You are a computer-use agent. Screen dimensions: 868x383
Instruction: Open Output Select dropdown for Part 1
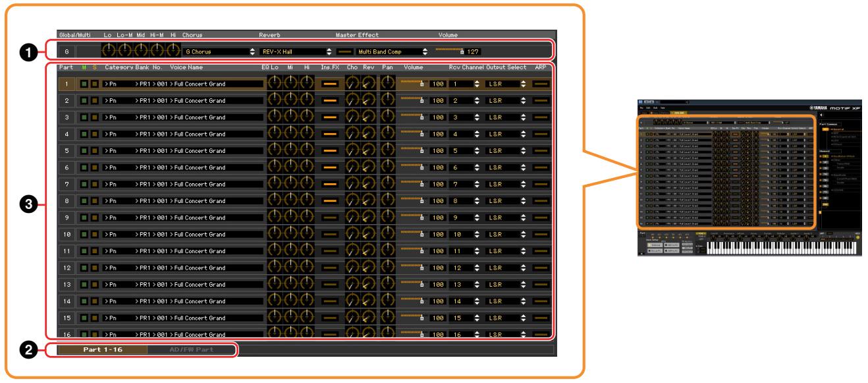pyautogui.click(x=506, y=84)
